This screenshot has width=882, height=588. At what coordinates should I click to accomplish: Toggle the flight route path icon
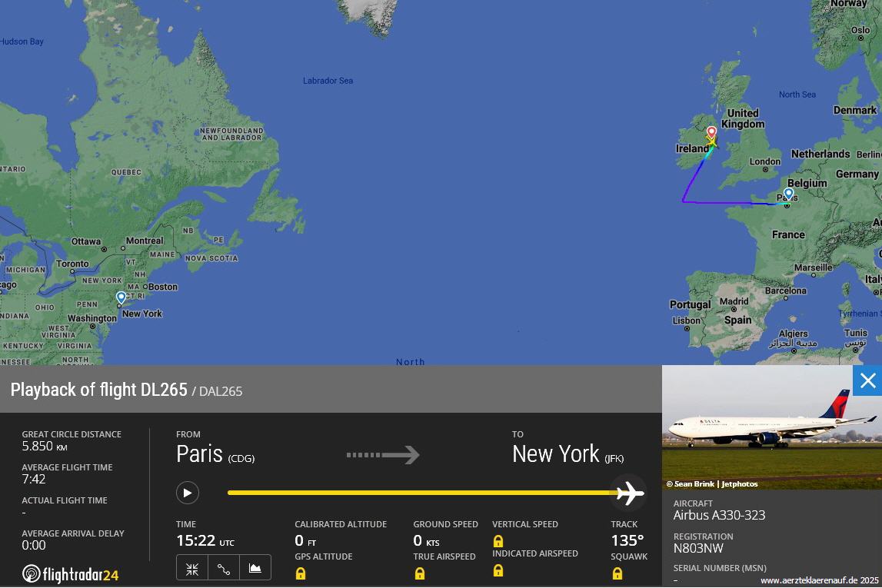point(223,568)
